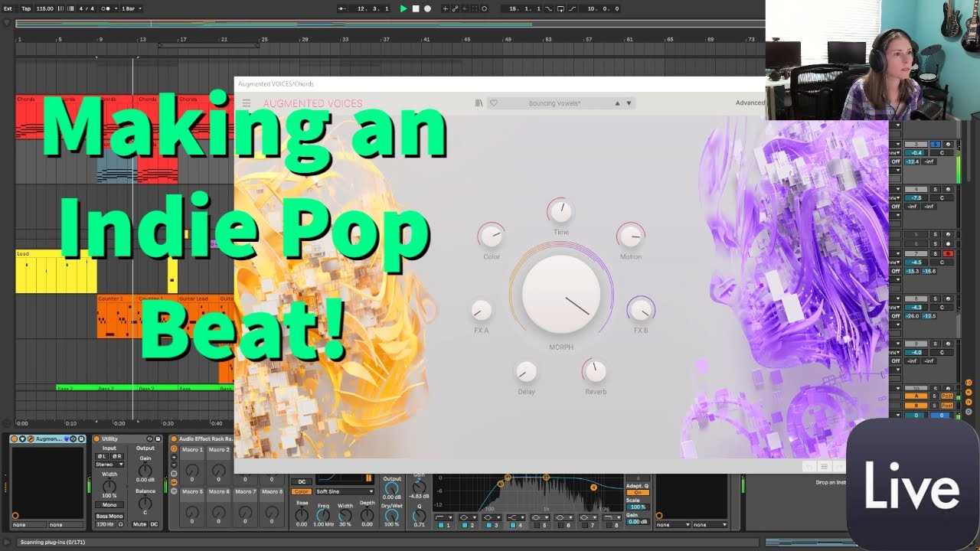Open the Advanced panel in Augmented Voices
The image size is (980, 551).
tap(750, 103)
